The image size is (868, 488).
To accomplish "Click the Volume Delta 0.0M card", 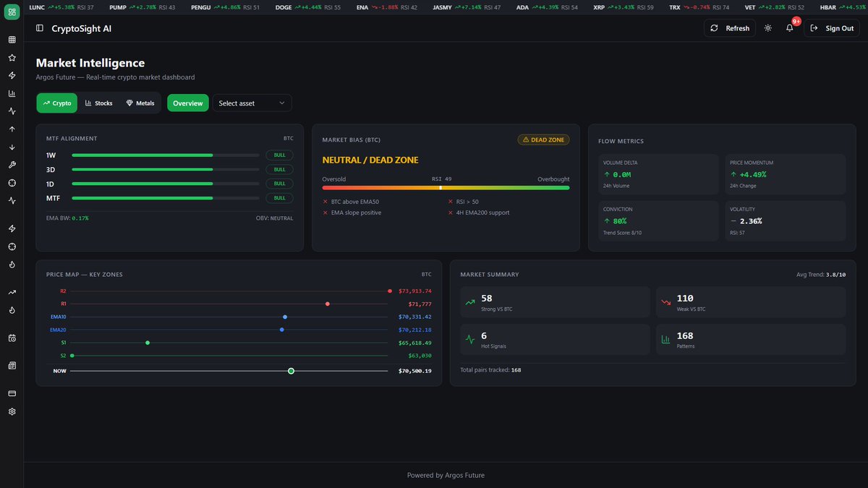I will (658, 174).
